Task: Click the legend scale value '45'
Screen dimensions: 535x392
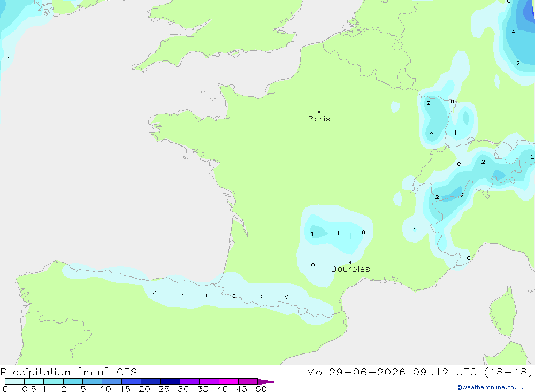Action: 242,389
